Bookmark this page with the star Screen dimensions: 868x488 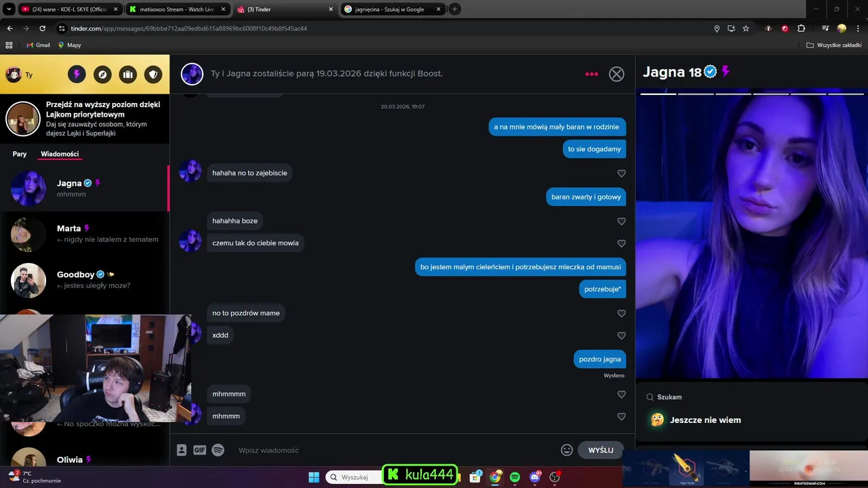click(746, 28)
